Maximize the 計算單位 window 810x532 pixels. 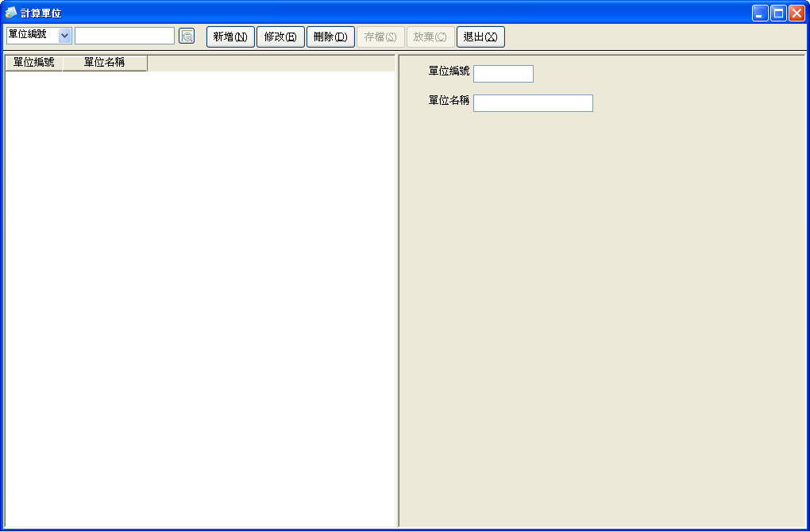click(778, 13)
